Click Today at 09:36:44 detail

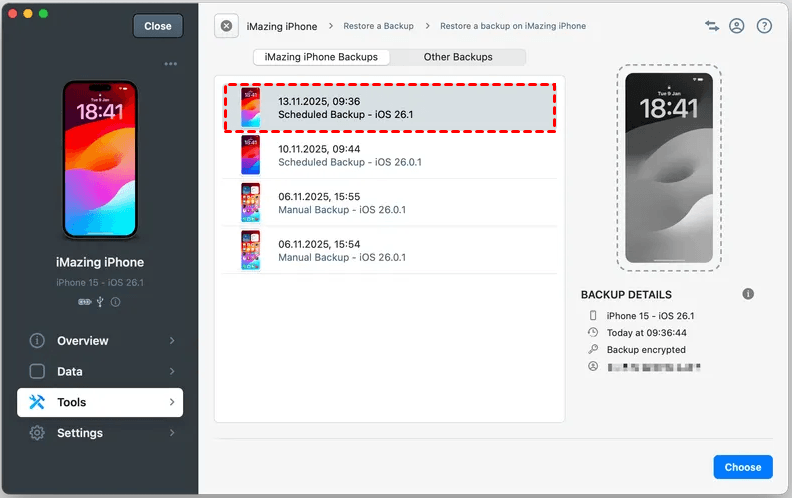[647, 333]
